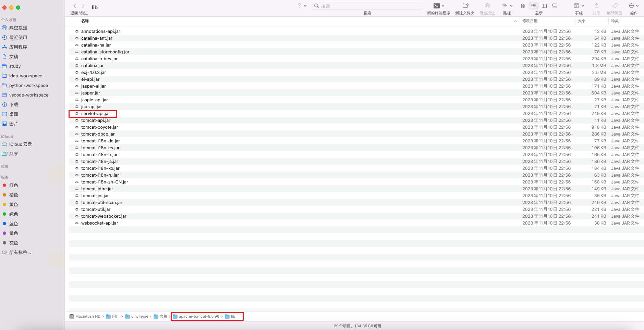Image resolution: width=644 pixels, height=330 pixels.
Task: Open the path dropdown in toolbar
Action: [507, 6]
